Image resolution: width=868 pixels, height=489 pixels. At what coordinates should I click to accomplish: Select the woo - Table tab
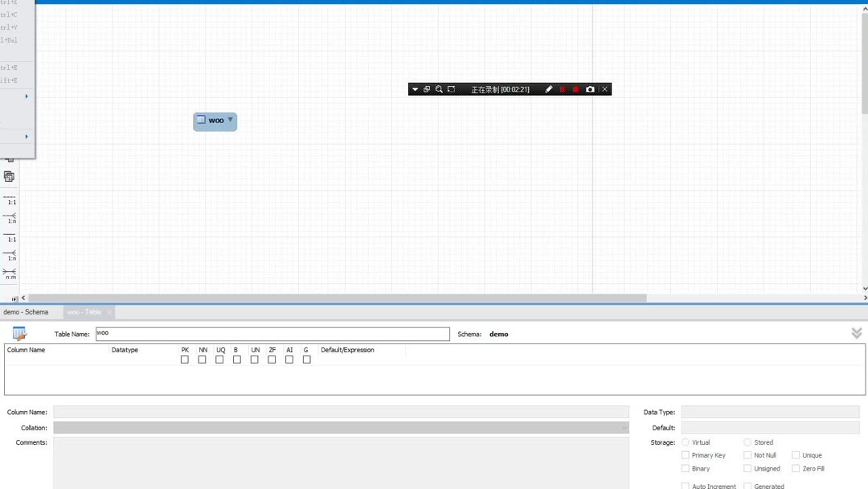pos(84,312)
